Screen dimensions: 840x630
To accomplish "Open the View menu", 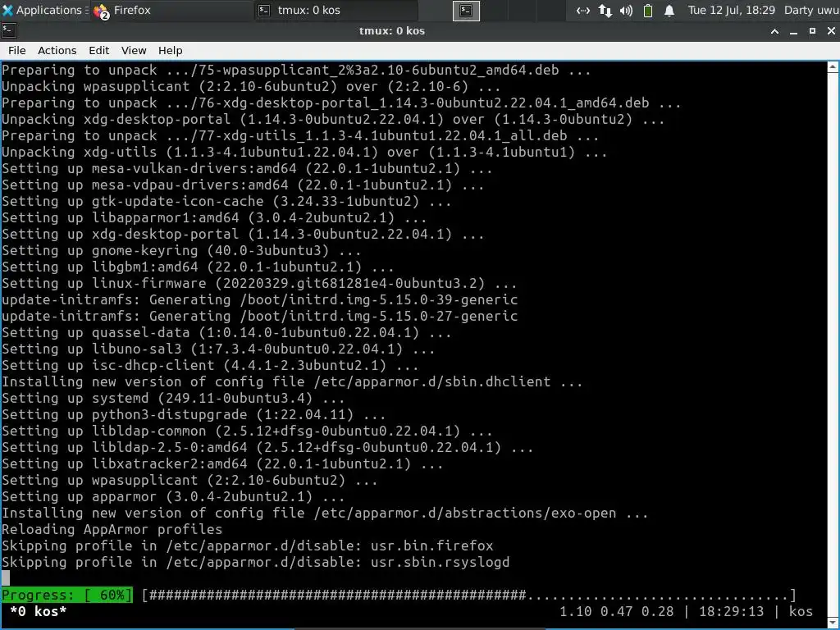I will [134, 50].
